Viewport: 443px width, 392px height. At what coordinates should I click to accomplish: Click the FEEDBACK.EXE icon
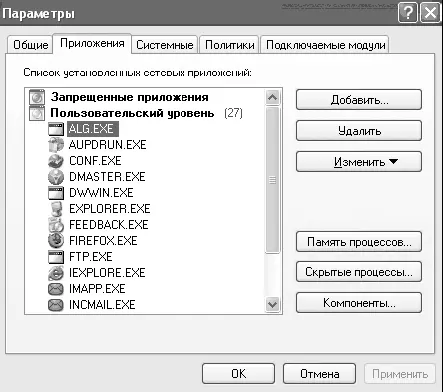[56, 225]
